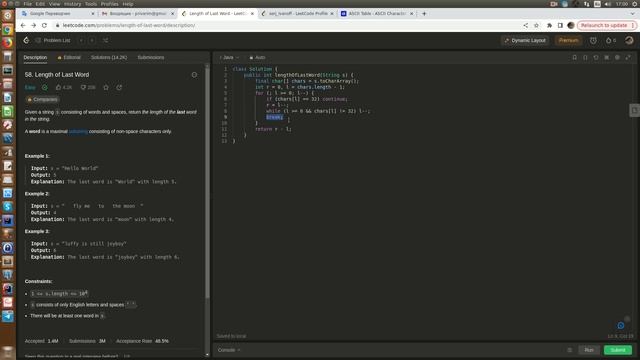640x360 pixels.
Task: Click the description panel vertical scrollbar
Action: [207, 182]
